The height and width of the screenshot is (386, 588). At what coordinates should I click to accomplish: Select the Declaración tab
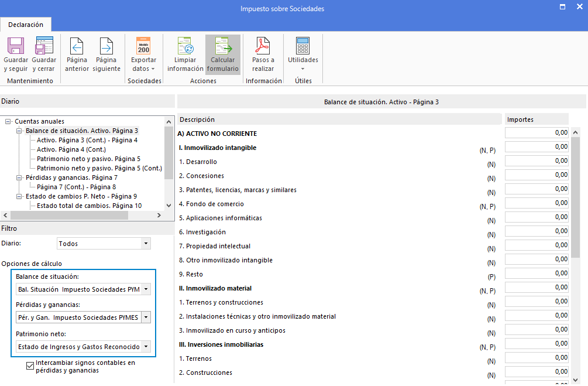[26, 25]
